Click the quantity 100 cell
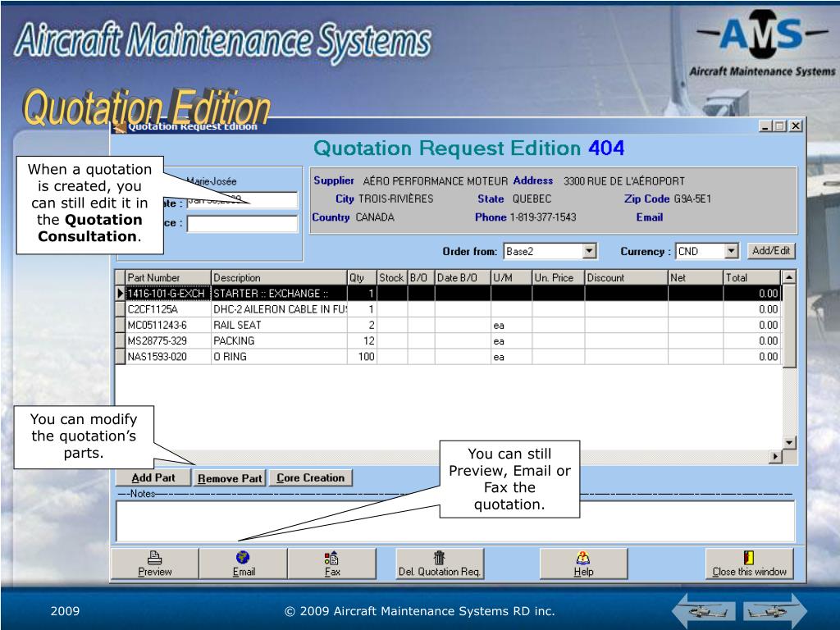The height and width of the screenshot is (630, 840). click(x=362, y=357)
